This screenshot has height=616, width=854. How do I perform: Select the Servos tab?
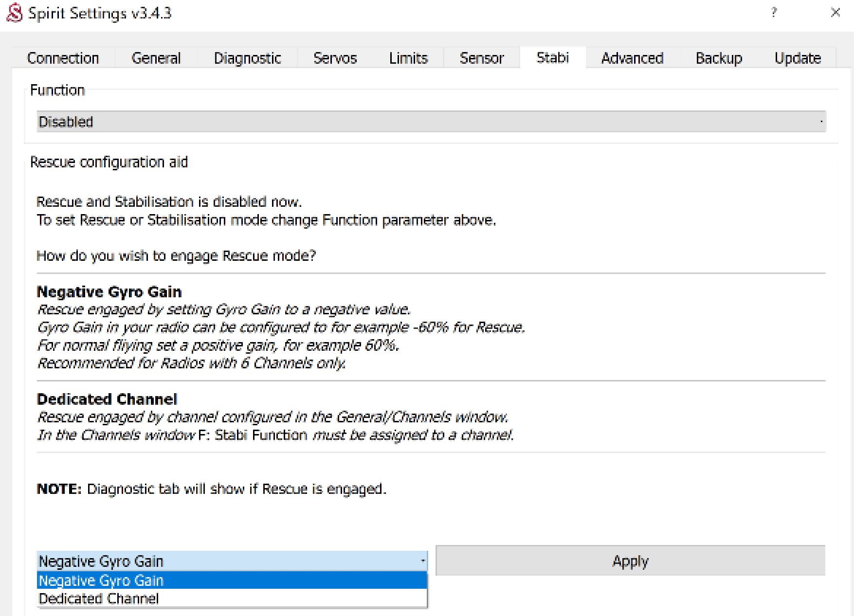coord(335,58)
